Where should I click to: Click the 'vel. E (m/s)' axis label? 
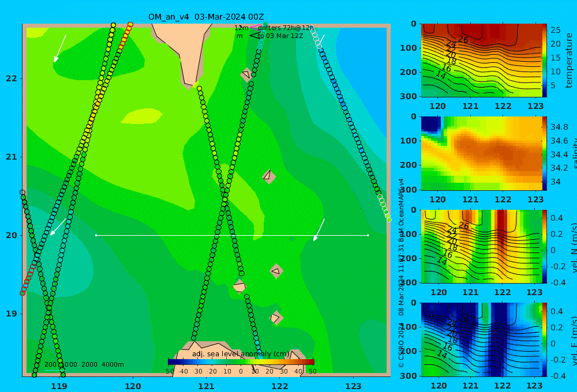point(574,341)
